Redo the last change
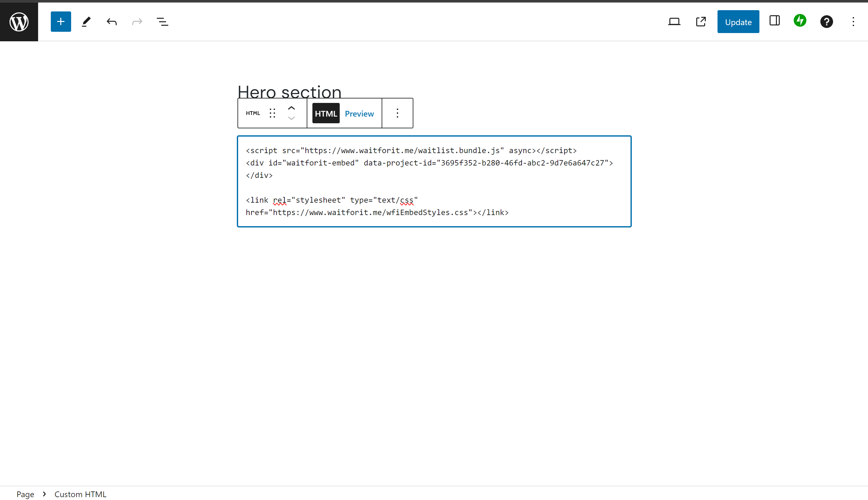 tap(137, 21)
